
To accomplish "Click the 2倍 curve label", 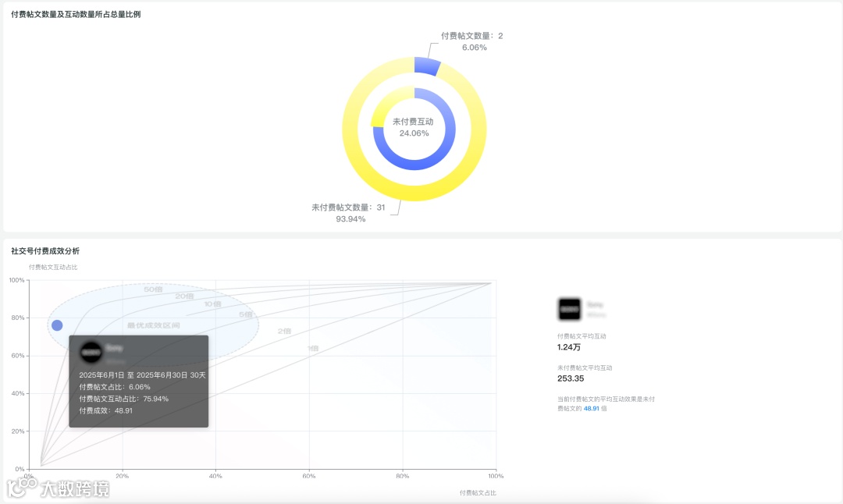I will point(284,331).
